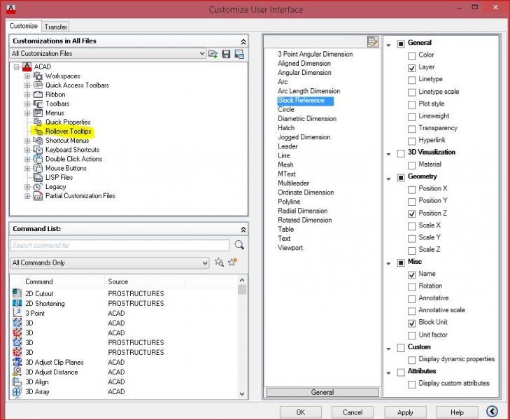This screenshot has width=510, height=420.
Task: Enable Display dynamic properties checkbox
Action: point(411,360)
